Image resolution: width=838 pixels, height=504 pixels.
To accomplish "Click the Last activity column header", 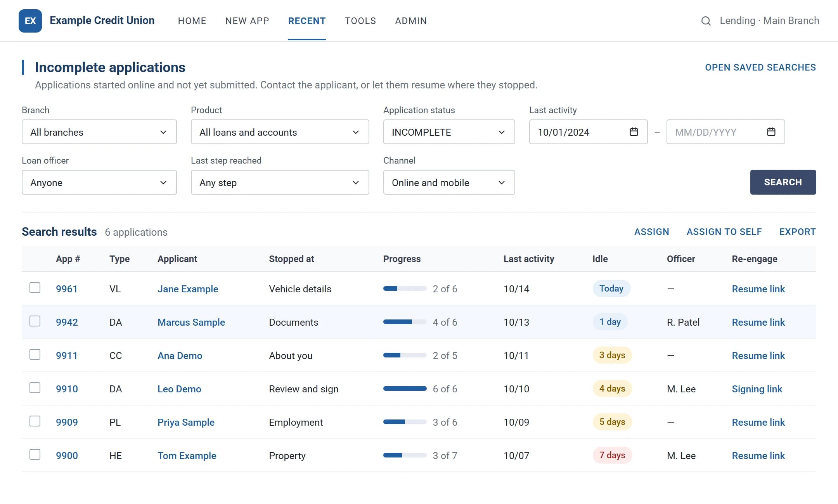I will (529, 259).
